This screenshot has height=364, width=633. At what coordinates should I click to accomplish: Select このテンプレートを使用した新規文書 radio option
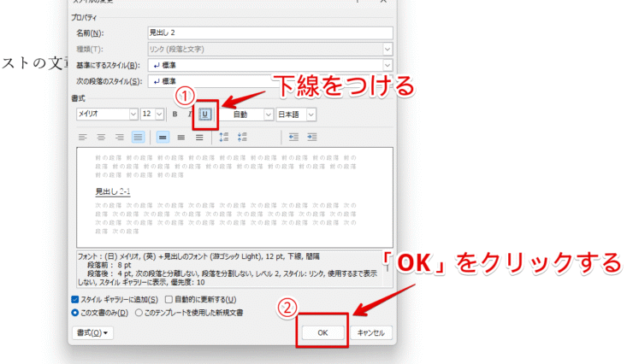point(139,313)
